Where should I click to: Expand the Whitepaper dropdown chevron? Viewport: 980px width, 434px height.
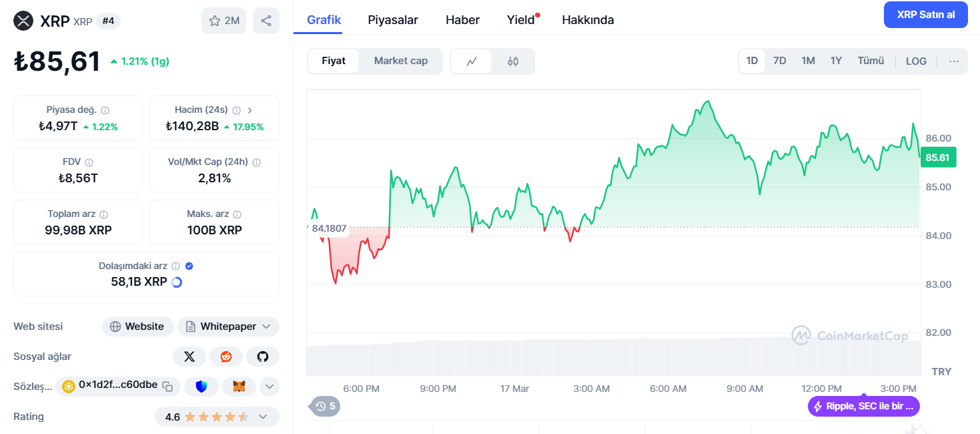pyautogui.click(x=266, y=327)
